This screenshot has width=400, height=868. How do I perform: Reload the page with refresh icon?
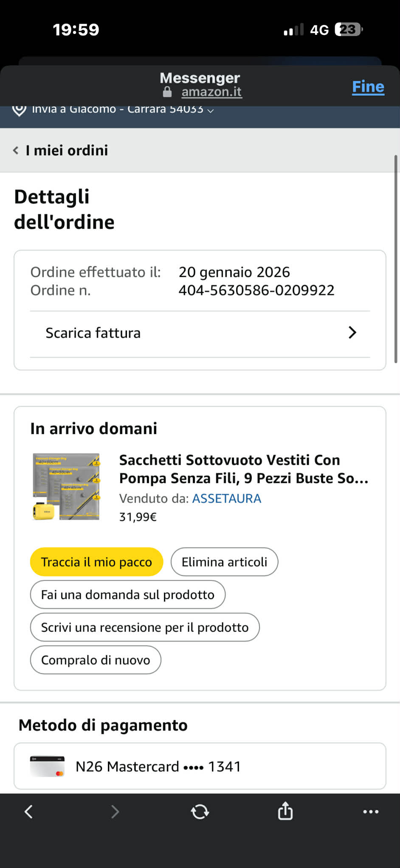pos(200,812)
